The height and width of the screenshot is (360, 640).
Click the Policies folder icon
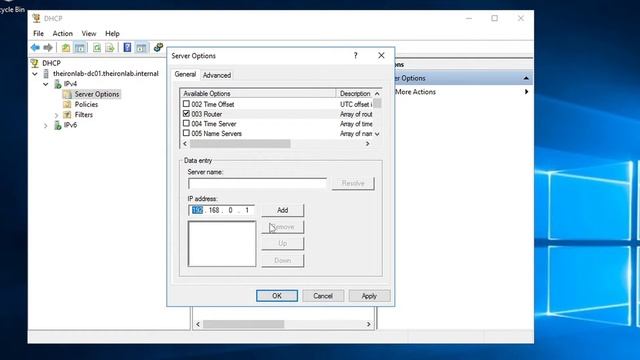[67, 104]
